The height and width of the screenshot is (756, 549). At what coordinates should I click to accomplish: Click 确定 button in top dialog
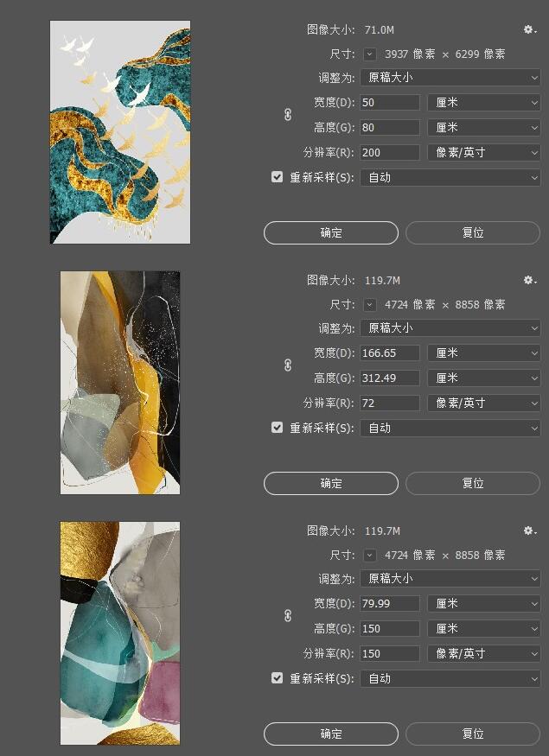point(331,233)
